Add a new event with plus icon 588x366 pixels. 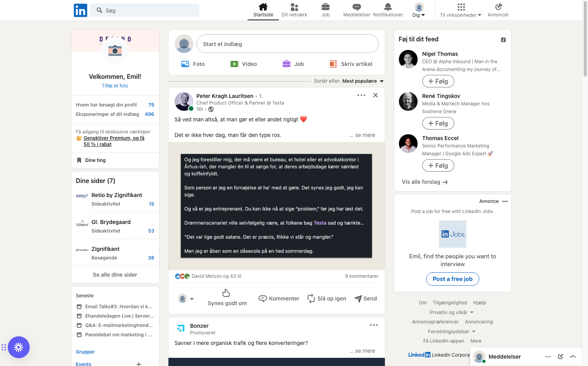[x=139, y=364]
